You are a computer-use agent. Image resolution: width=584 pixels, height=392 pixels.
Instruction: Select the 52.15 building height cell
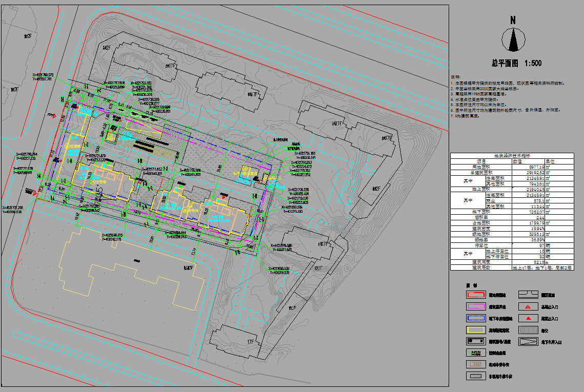coord(536,262)
